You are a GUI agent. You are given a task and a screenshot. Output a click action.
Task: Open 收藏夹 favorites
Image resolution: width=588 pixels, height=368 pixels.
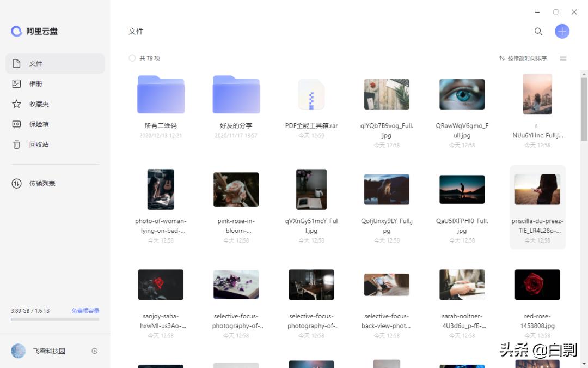36,104
